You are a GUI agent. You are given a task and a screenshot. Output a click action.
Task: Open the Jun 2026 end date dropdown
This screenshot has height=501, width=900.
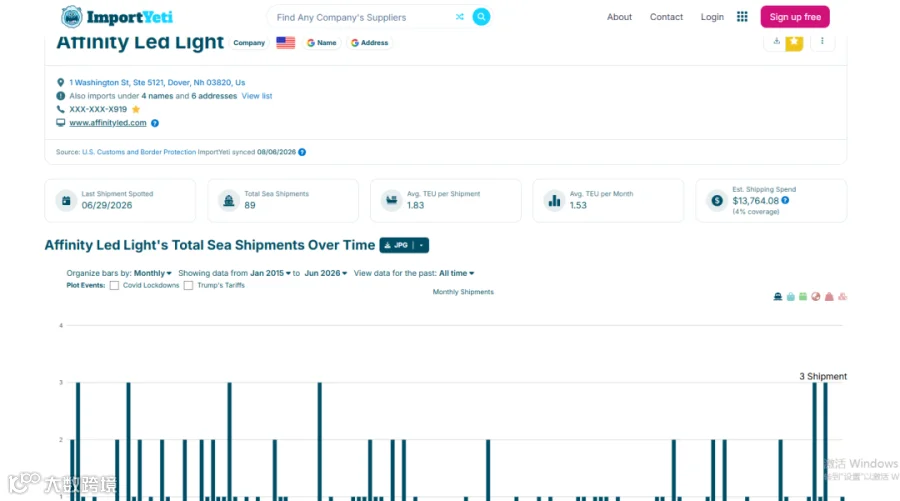click(325, 273)
